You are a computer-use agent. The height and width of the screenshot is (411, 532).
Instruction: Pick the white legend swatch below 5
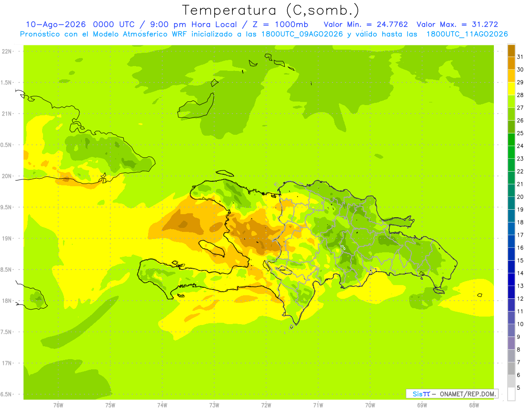tap(511, 394)
